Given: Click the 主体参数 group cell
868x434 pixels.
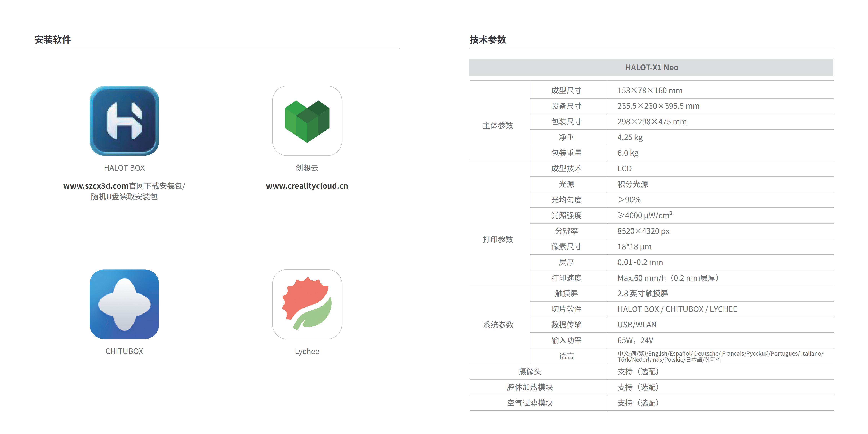Looking at the screenshot, I should tap(498, 126).
